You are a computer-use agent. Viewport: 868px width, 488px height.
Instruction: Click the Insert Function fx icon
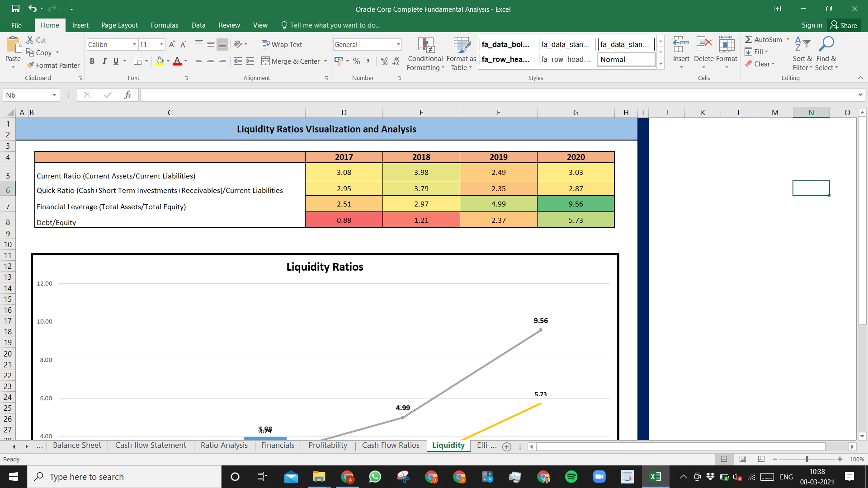click(x=127, y=95)
